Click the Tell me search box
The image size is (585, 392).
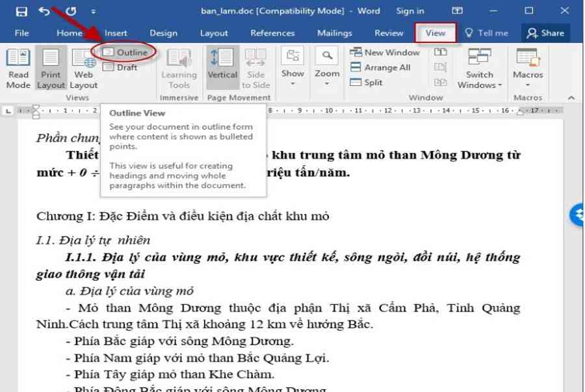(486, 33)
